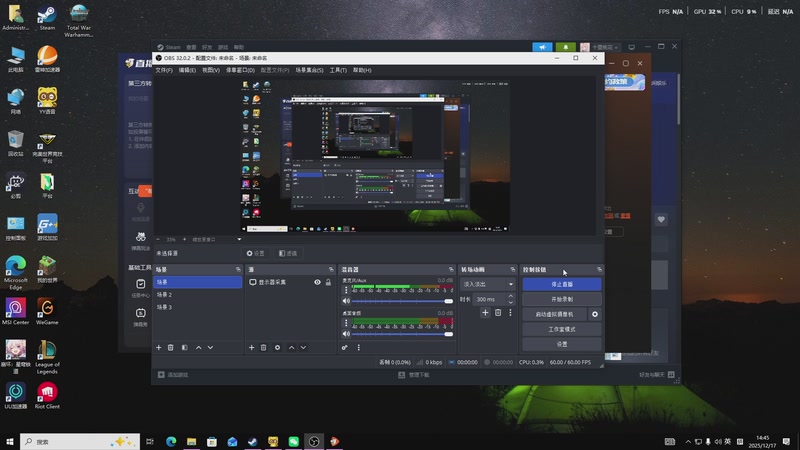Viewport: 800px width, 450px height.
Task: Open the preview zoom scale dropdown
Action: coord(239,240)
